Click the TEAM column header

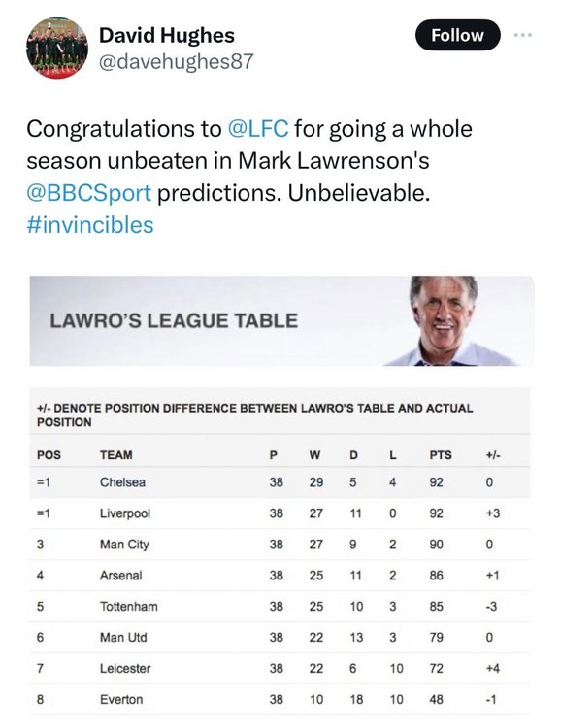116,455
